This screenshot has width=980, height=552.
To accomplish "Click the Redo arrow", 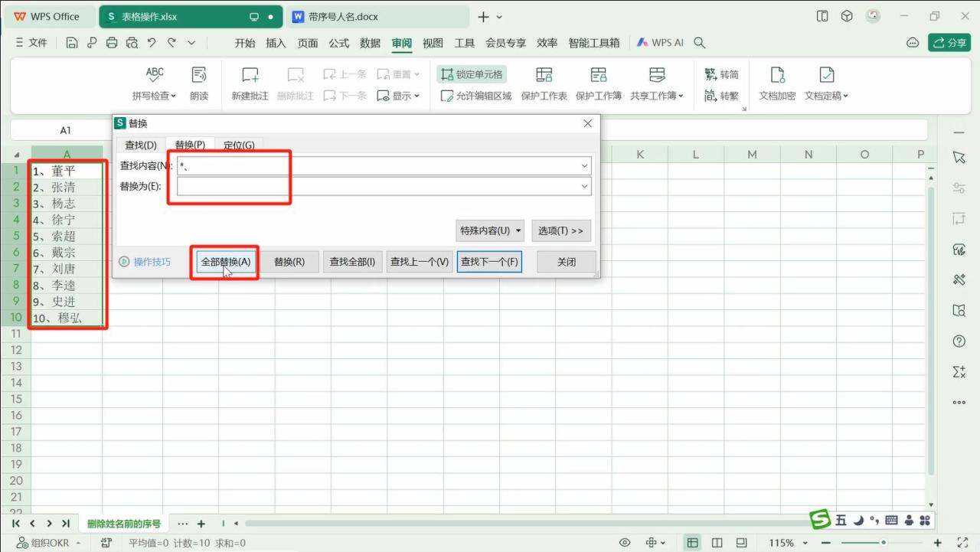I will pyautogui.click(x=171, y=43).
